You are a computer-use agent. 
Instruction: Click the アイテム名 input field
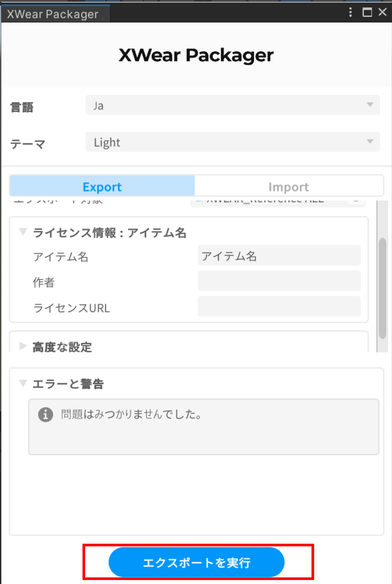click(x=279, y=255)
